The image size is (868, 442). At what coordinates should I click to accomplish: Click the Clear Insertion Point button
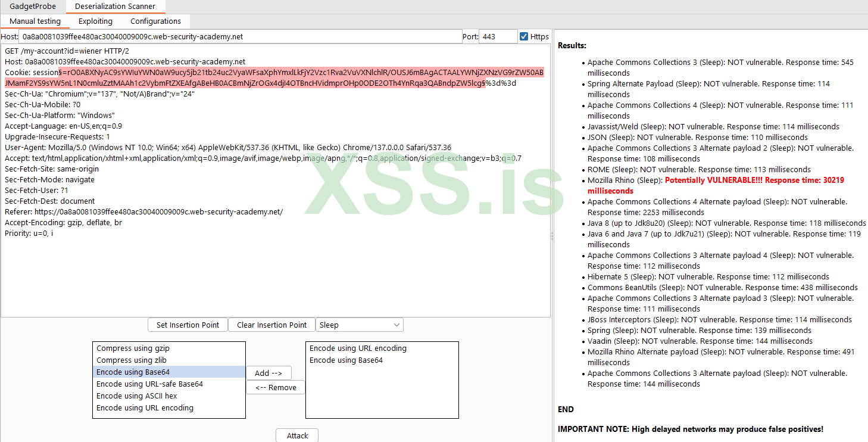point(271,325)
